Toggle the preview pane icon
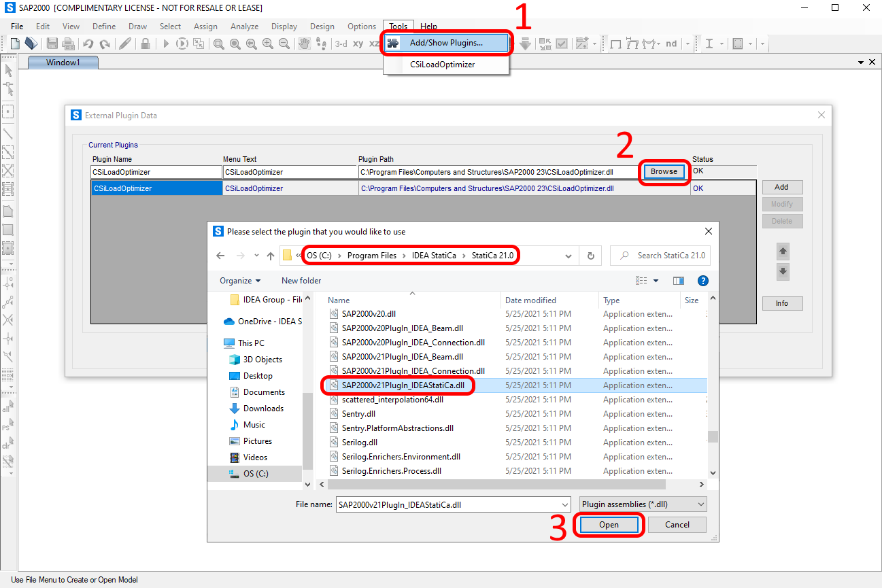This screenshot has width=882, height=588. click(678, 281)
